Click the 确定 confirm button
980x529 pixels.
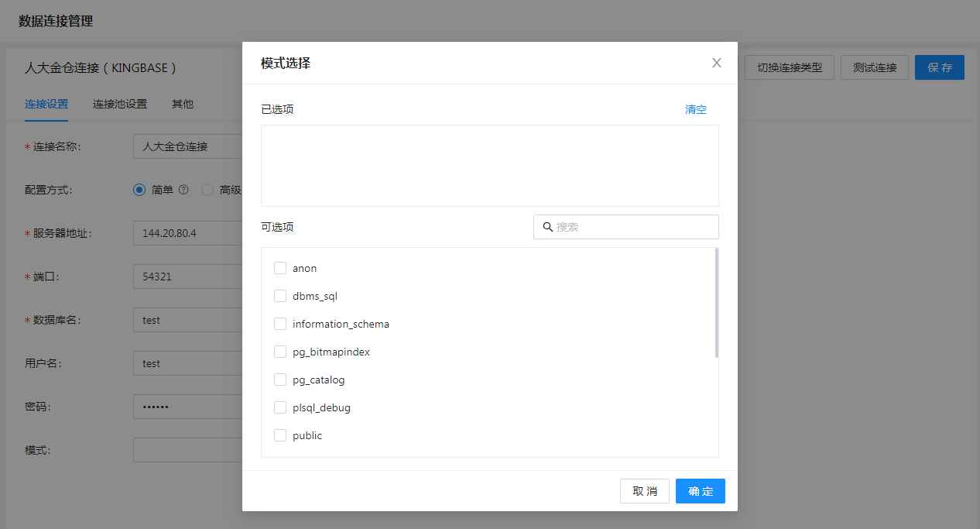(700, 491)
